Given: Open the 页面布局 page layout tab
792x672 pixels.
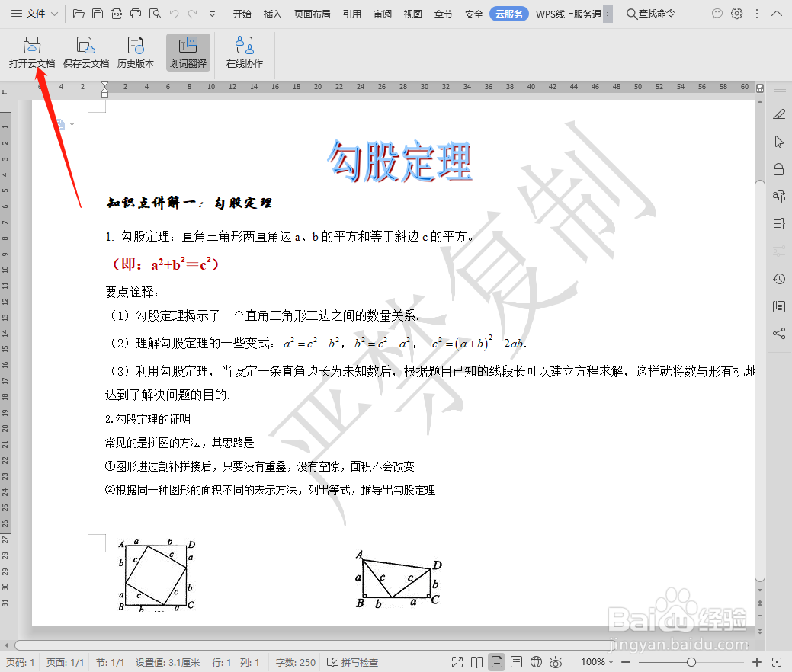Looking at the screenshot, I should [312, 13].
